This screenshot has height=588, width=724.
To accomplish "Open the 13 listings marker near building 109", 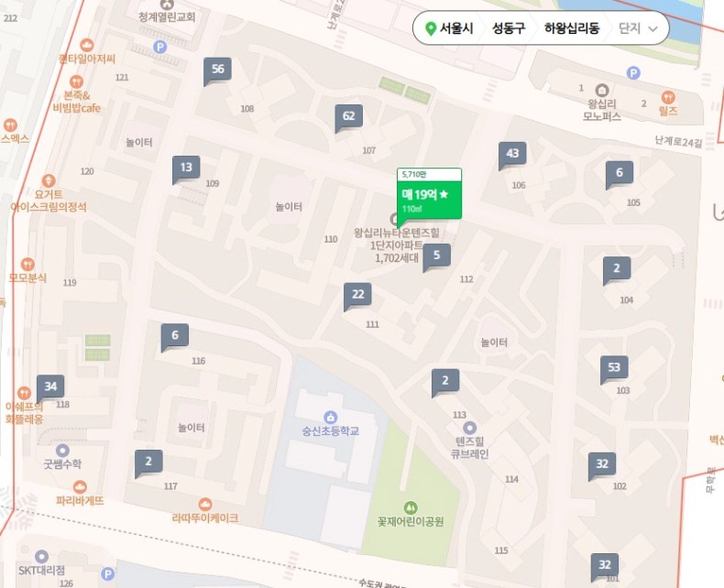I will [186, 169].
